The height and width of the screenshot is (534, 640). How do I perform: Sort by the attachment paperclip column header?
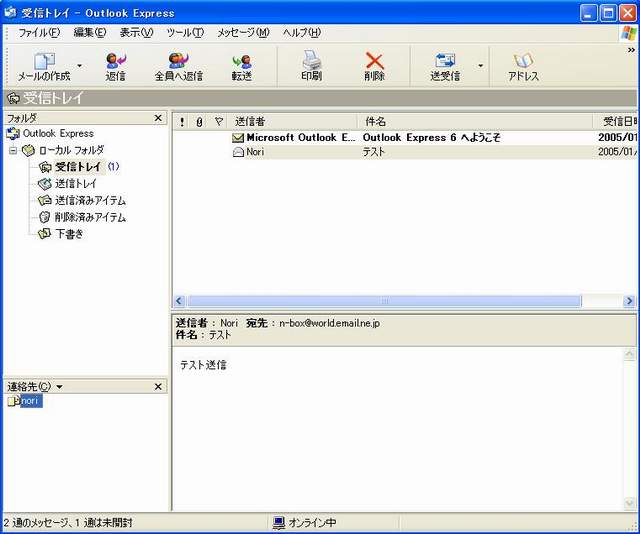pyautogui.click(x=200, y=122)
